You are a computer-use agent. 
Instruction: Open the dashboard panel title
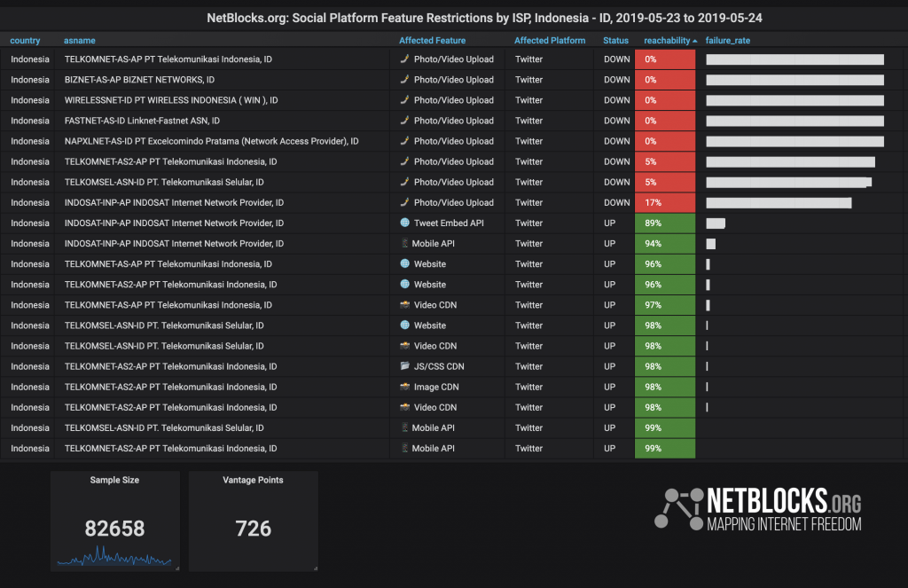(484, 18)
